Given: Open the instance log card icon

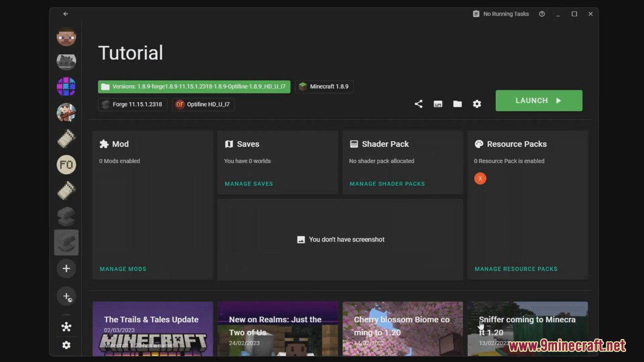Looking at the screenshot, I should [x=438, y=103].
